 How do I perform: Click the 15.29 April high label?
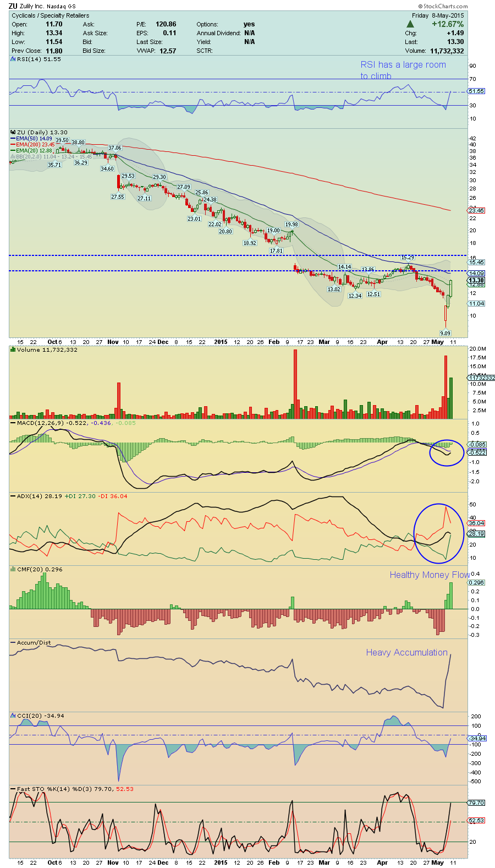pos(408,257)
